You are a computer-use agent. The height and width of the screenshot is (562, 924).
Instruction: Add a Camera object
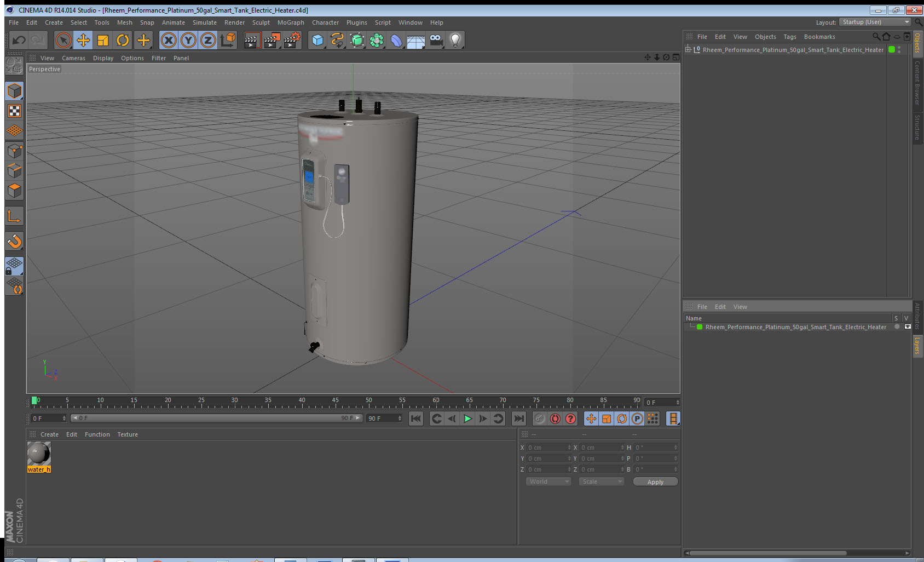click(x=436, y=40)
